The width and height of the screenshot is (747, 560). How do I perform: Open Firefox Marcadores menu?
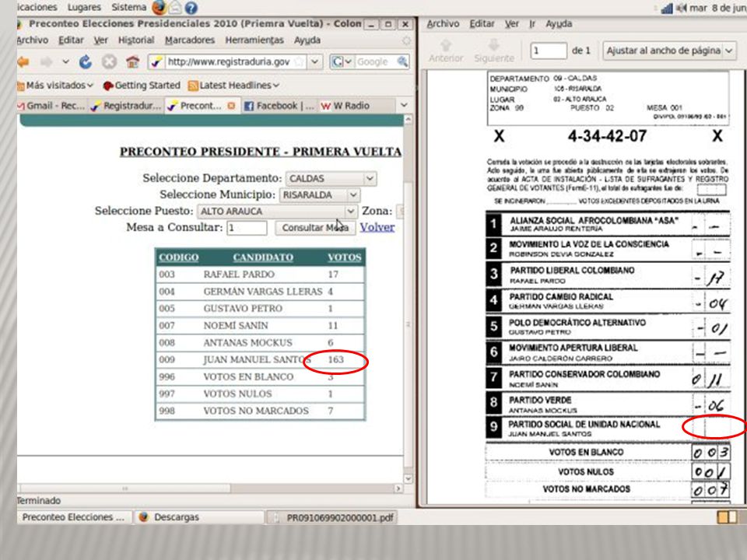click(x=190, y=40)
